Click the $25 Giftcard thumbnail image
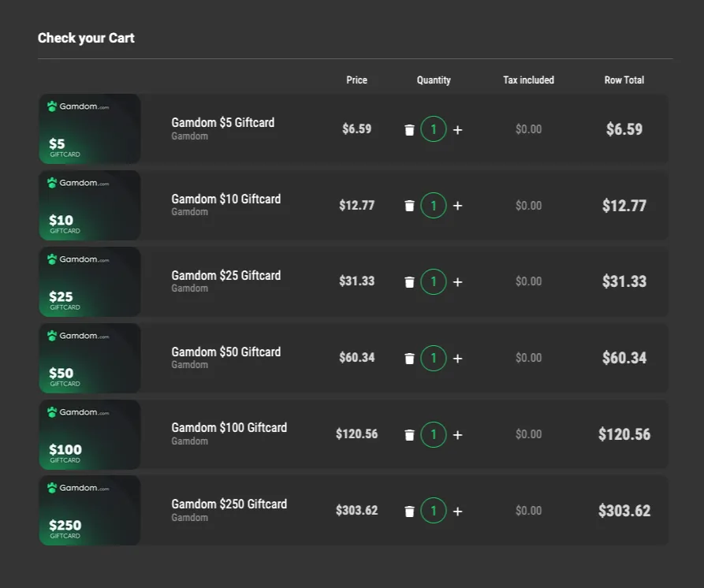Screen dimensions: 704x588 coord(89,281)
